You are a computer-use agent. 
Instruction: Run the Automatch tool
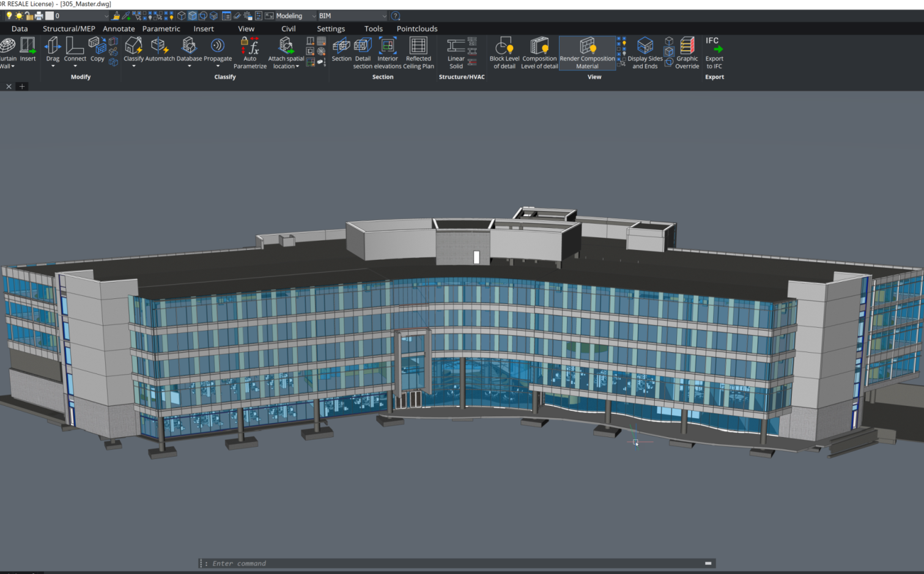coord(160,50)
